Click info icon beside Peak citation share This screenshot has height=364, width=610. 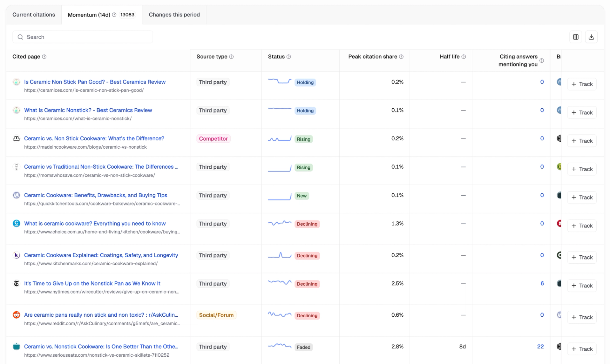[x=401, y=57]
